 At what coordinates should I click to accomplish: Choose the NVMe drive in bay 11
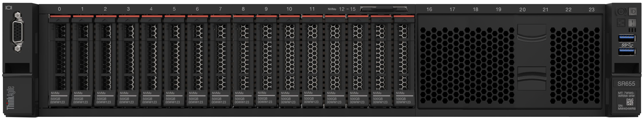pyautogui.click(x=312, y=60)
